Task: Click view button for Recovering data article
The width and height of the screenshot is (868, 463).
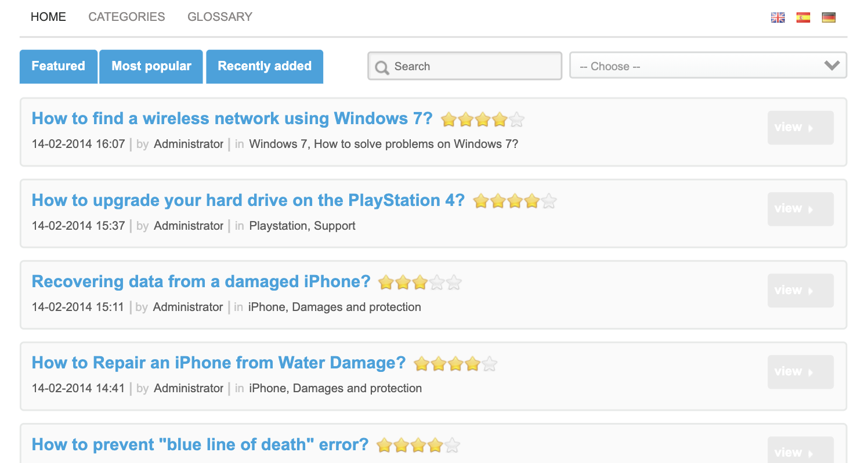Action: tap(801, 291)
